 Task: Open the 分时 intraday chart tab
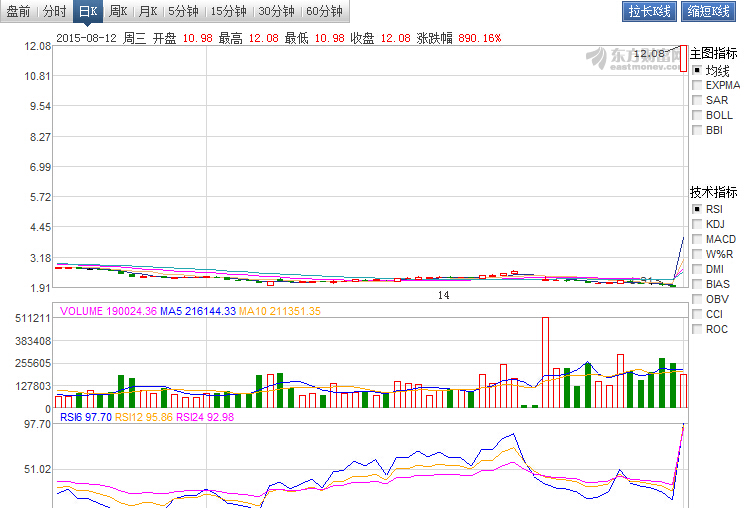pyautogui.click(x=54, y=12)
